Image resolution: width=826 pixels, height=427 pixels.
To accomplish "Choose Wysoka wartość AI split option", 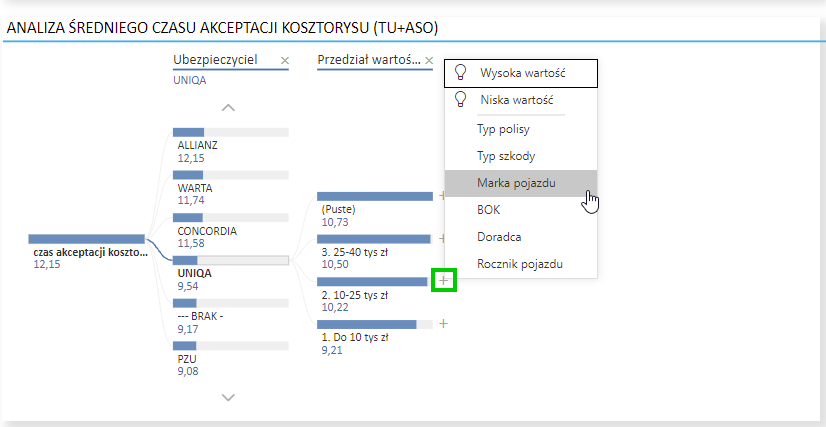I will [x=520, y=73].
